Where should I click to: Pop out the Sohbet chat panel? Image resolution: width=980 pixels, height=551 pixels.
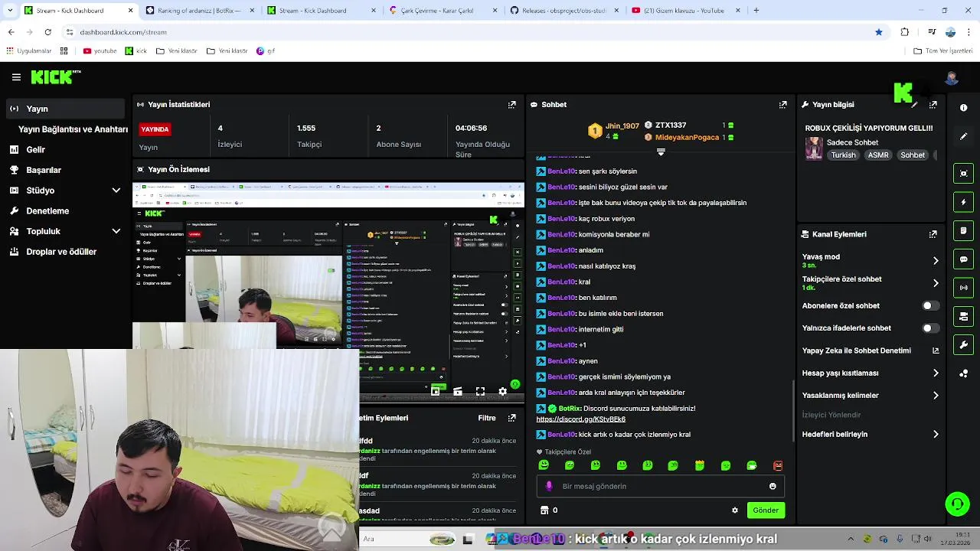pos(782,105)
